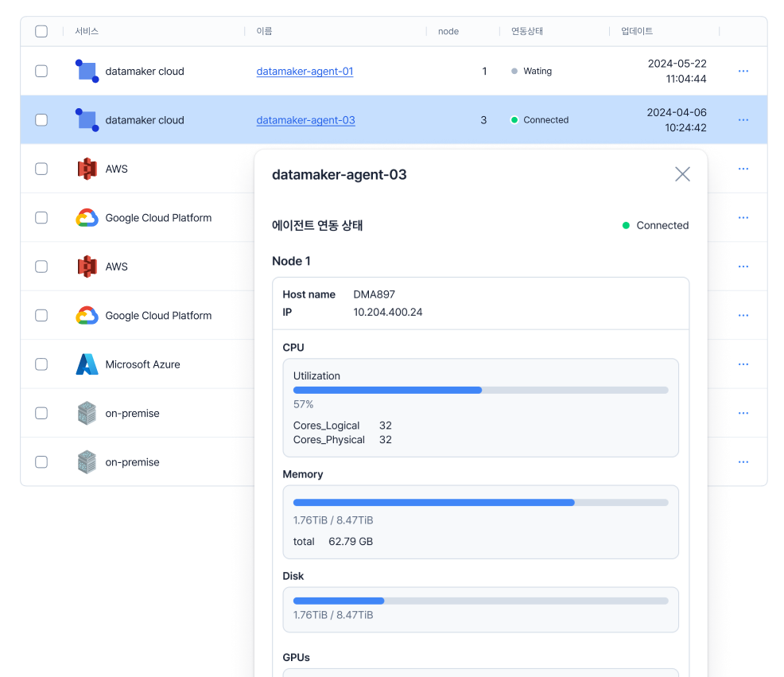Click the Microsoft Azure service name

click(x=142, y=364)
